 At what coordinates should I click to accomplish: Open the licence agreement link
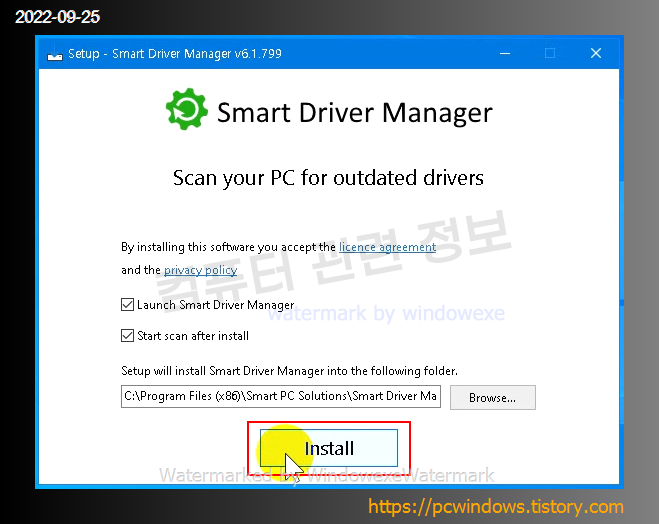[387, 247]
